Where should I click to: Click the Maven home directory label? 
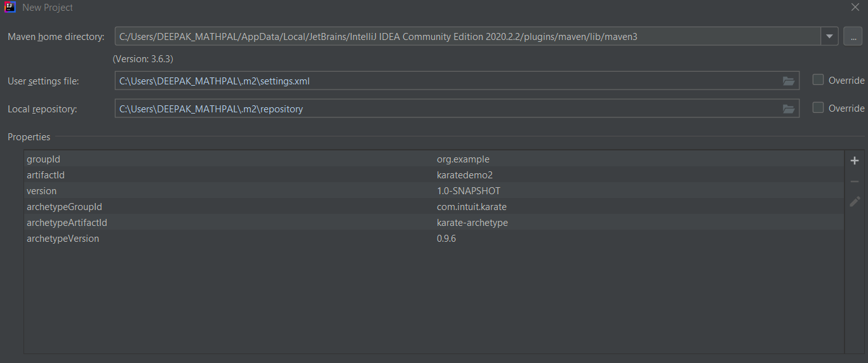pos(56,37)
